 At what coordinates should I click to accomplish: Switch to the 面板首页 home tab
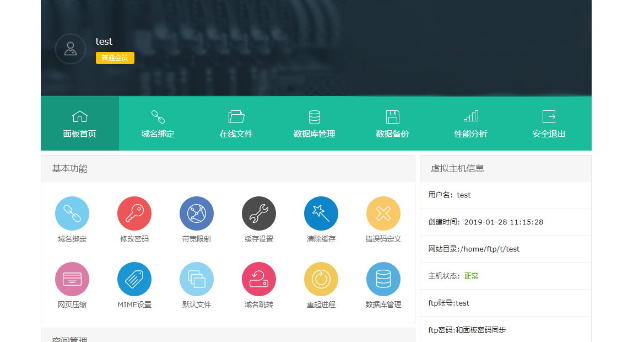point(79,122)
